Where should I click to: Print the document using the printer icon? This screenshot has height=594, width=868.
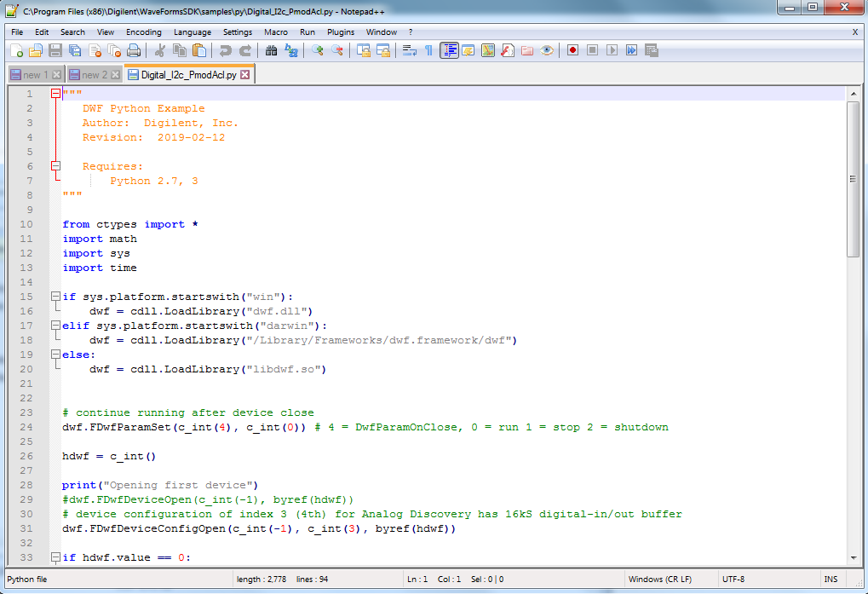(134, 51)
